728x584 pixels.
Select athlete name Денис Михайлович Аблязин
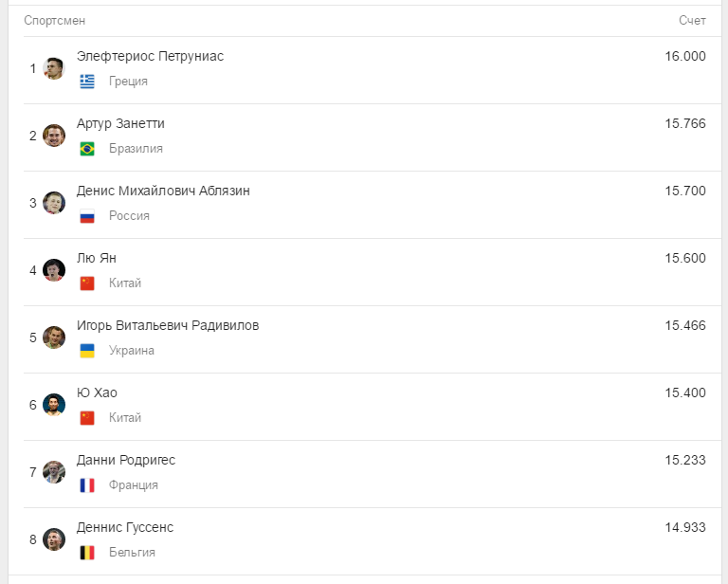coord(163,191)
